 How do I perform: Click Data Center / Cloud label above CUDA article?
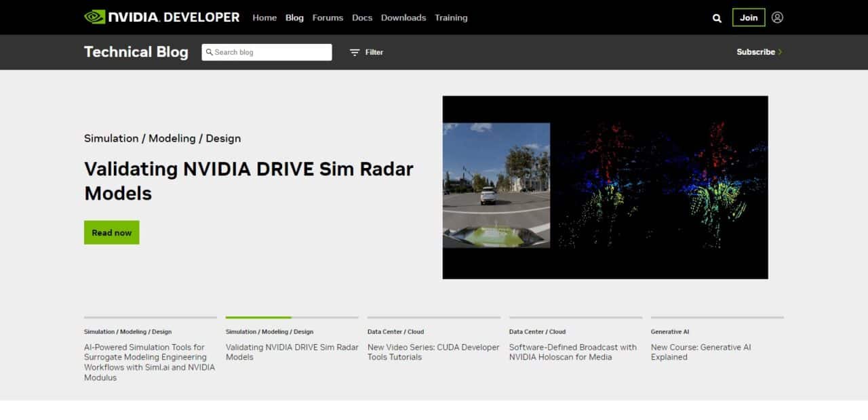[x=395, y=332]
